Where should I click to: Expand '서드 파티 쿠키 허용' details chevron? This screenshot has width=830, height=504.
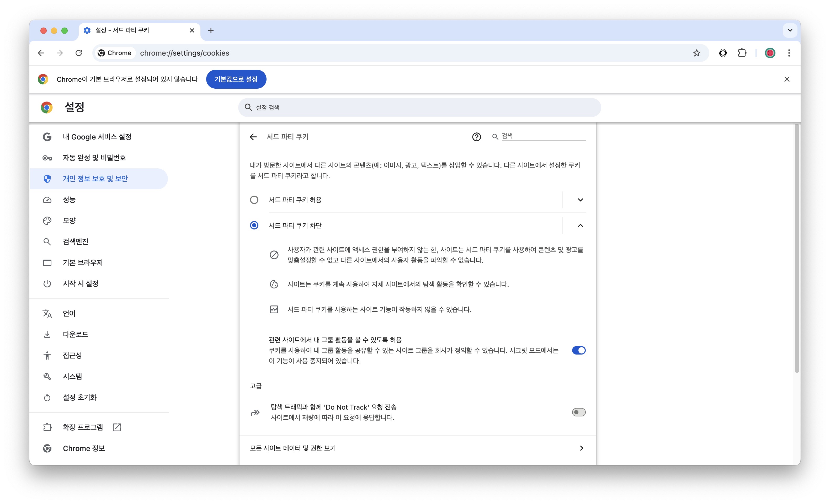tap(580, 200)
